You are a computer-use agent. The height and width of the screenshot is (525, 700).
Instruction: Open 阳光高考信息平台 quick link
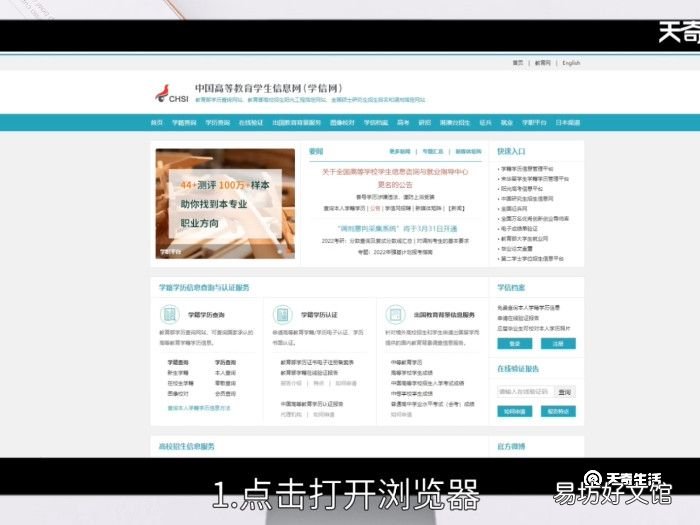click(x=522, y=188)
